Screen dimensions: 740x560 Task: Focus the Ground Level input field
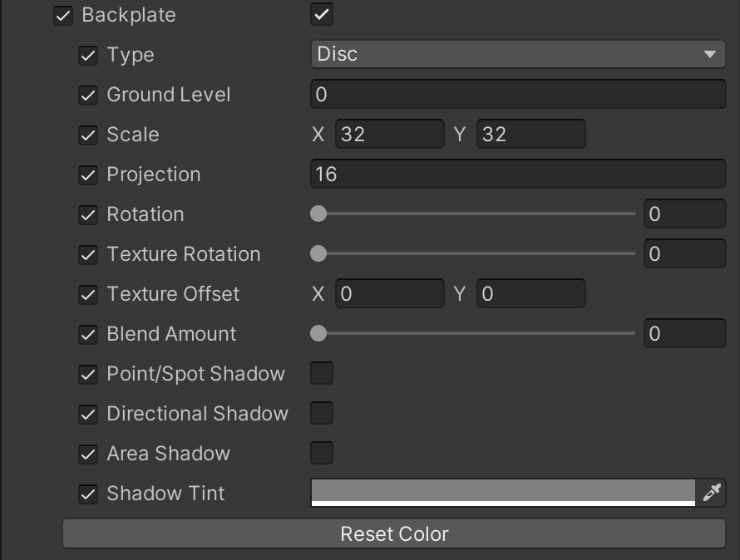pos(517,95)
